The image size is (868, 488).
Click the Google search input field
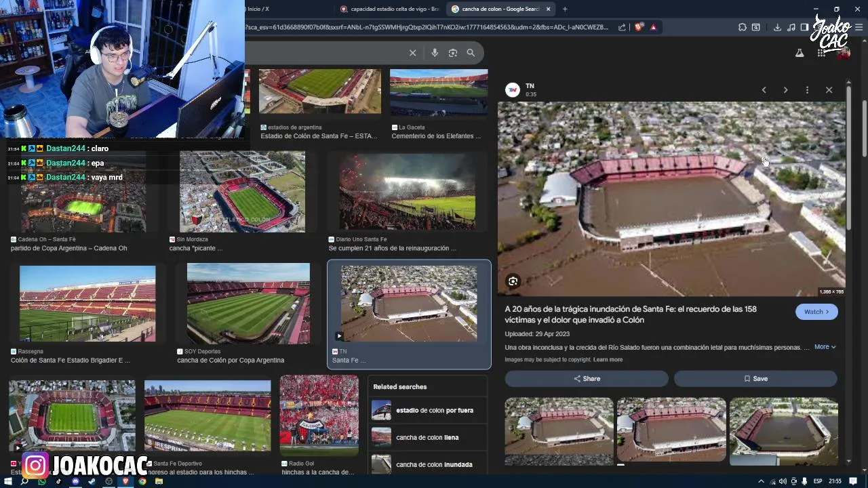pos(325,53)
